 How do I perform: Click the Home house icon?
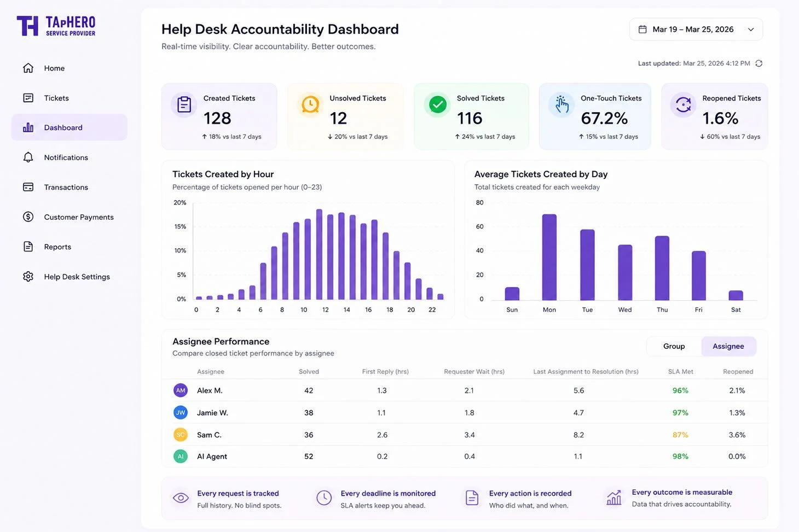(28, 68)
